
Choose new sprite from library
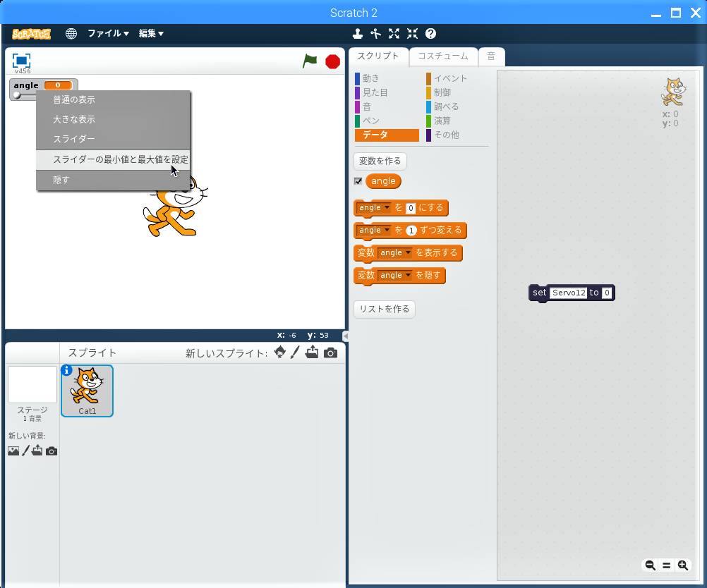(279, 353)
